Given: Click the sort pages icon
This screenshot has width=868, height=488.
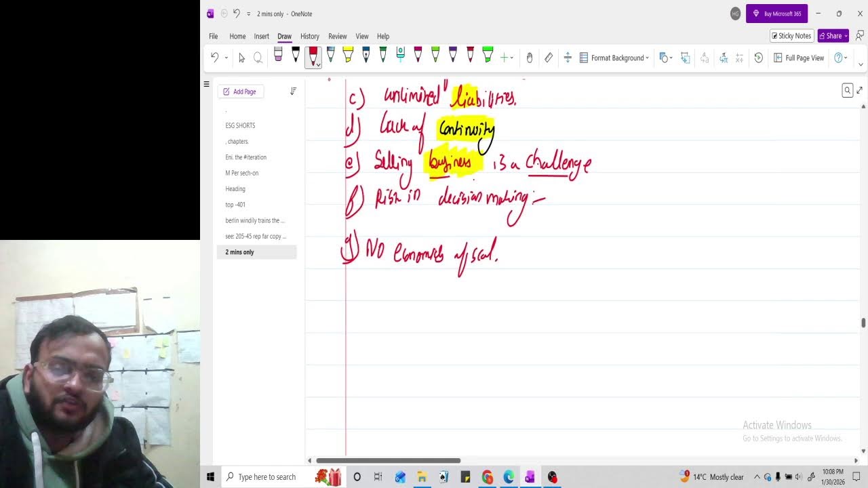Looking at the screenshot, I should tap(293, 91).
